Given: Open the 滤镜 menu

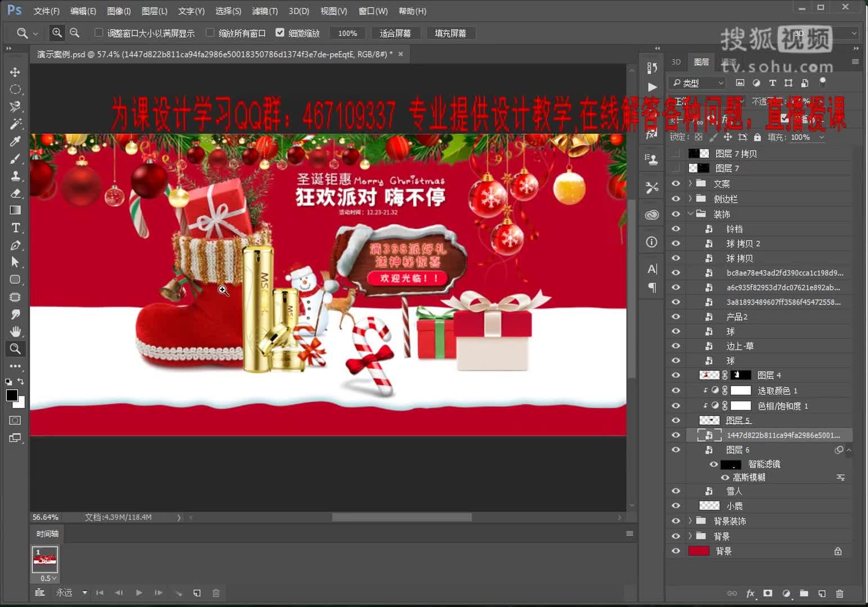Looking at the screenshot, I should [x=264, y=11].
